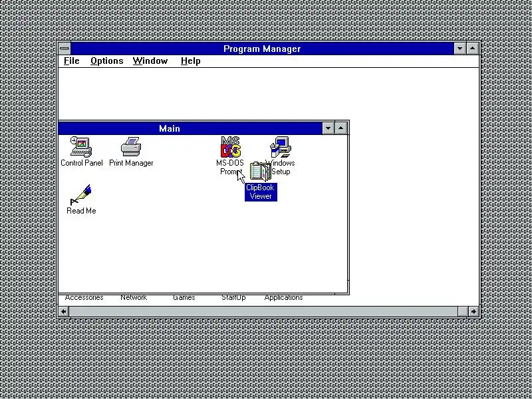Click the left arrow of horizontal scrollbar
Screen dimensions: 532x399
click(64, 311)
